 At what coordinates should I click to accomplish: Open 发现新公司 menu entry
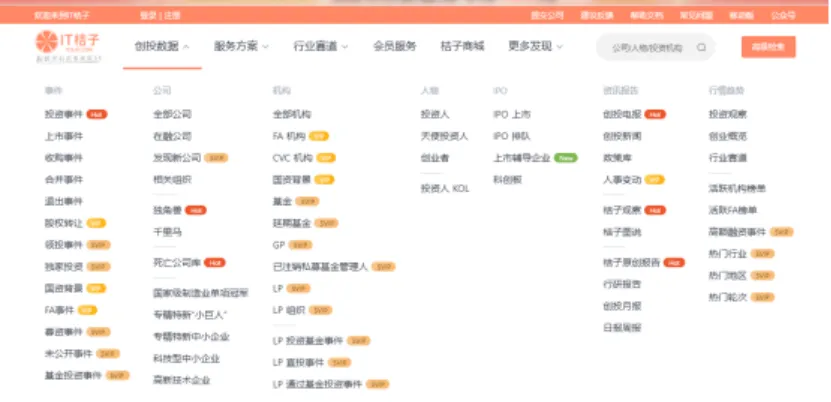[x=177, y=158]
